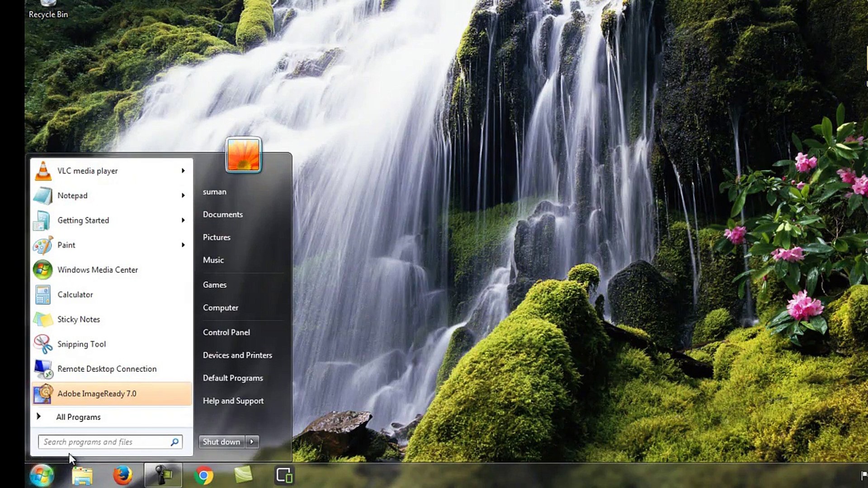The image size is (868, 488).
Task: Expand Notepad recent files arrow
Action: point(183,196)
